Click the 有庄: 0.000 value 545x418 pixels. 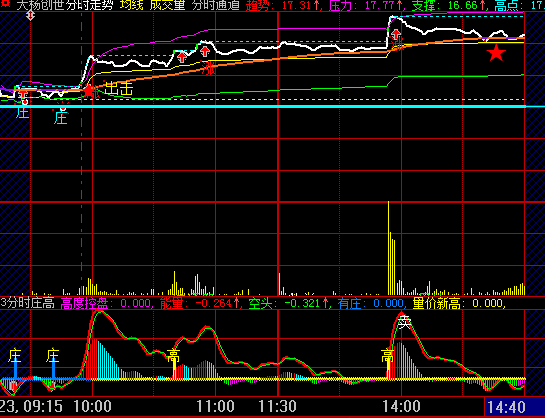(x=372, y=303)
